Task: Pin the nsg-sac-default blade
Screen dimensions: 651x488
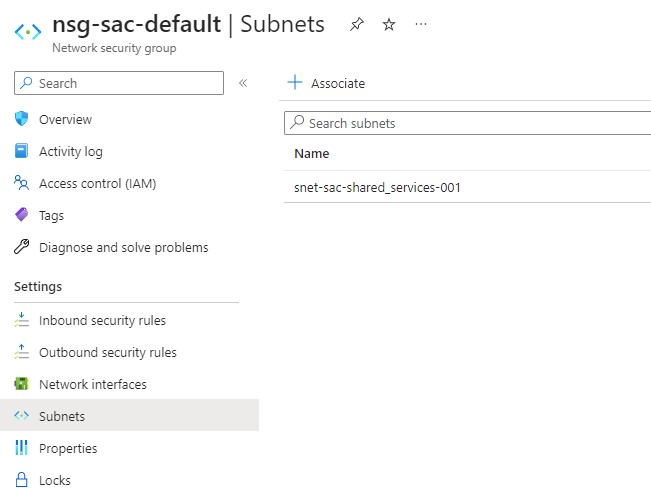Action: [357, 25]
